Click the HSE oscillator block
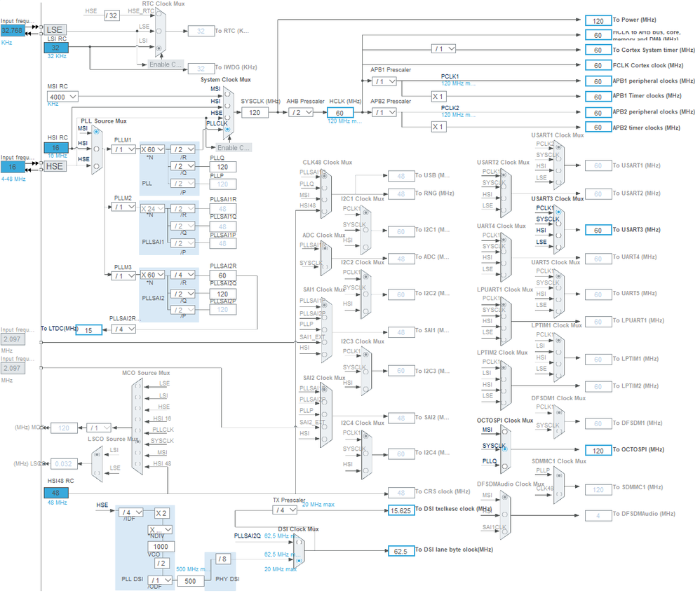This screenshot has width=700, height=593. click(55, 166)
